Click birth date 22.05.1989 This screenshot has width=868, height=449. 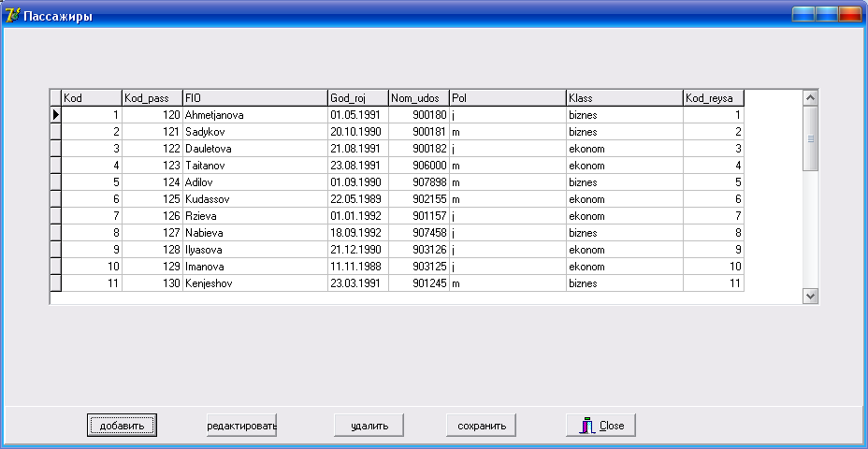[358, 199]
